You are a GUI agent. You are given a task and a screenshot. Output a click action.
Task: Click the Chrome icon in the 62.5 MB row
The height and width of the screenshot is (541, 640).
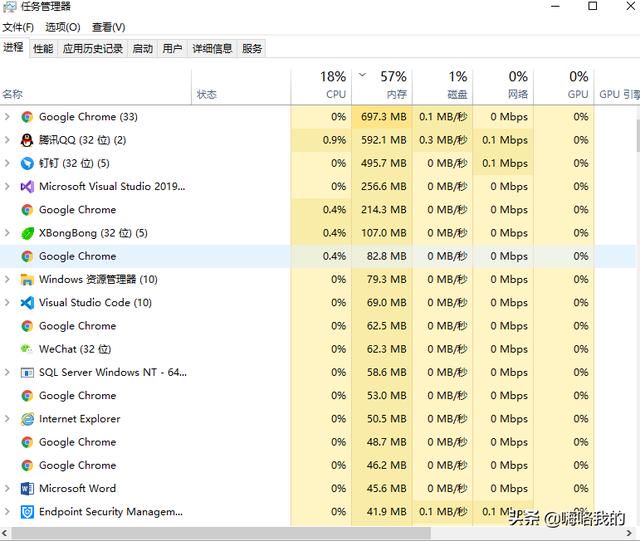[x=27, y=326]
